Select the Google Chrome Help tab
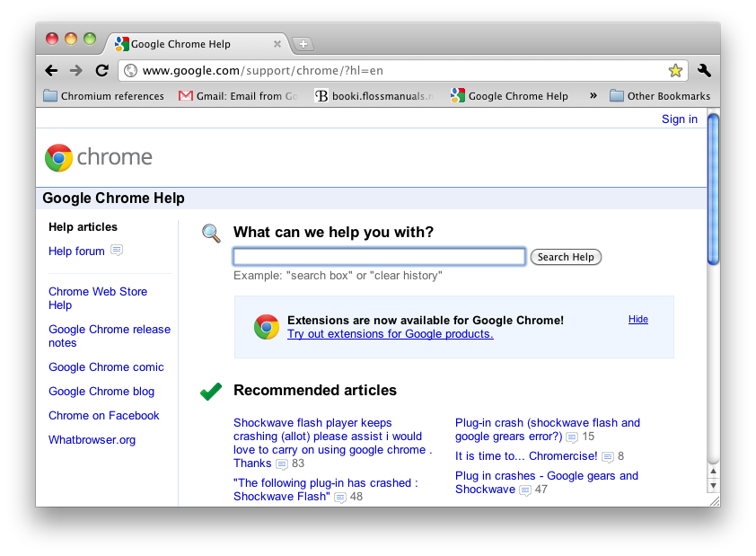 tap(189, 44)
